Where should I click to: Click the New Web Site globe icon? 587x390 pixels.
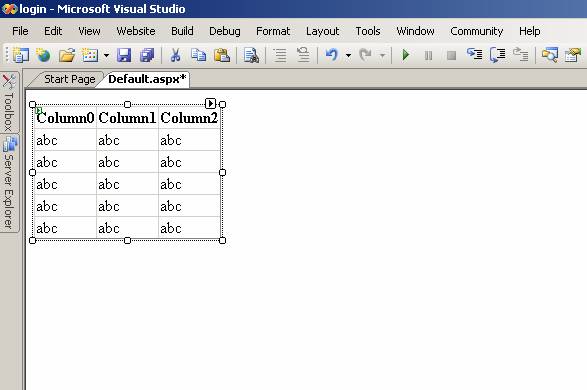click(x=43, y=55)
